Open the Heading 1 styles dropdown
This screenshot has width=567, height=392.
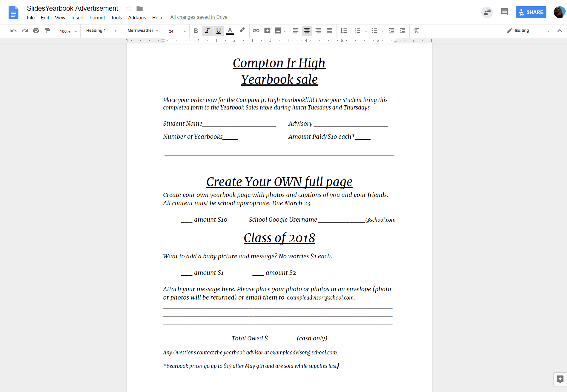101,31
